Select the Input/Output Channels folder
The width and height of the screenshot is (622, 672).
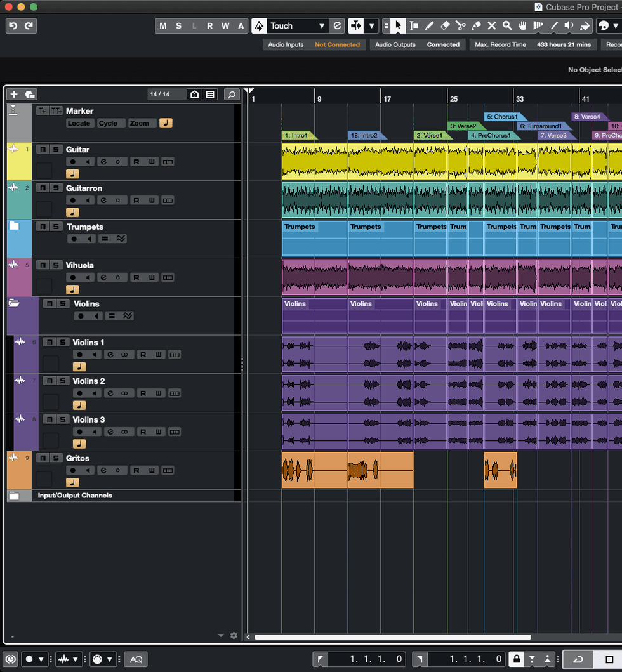pos(74,496)
